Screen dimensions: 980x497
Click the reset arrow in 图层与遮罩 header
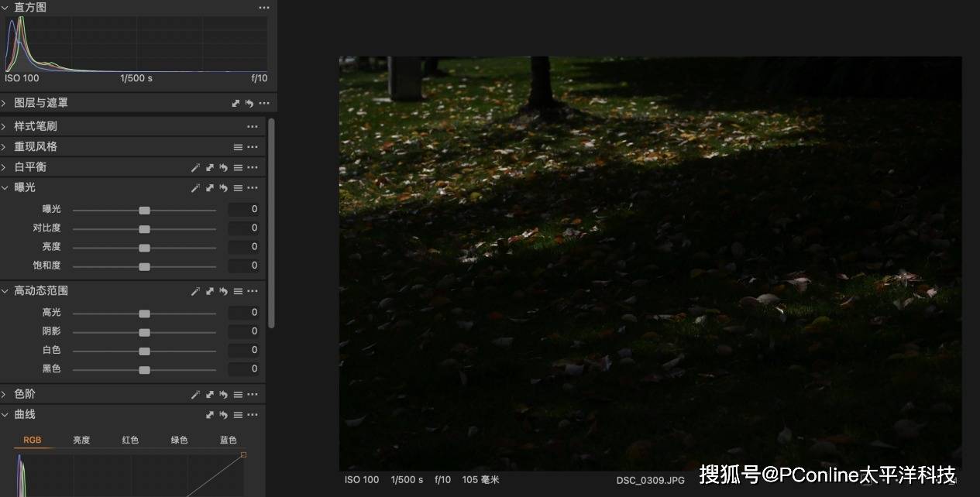coord(249,103)
